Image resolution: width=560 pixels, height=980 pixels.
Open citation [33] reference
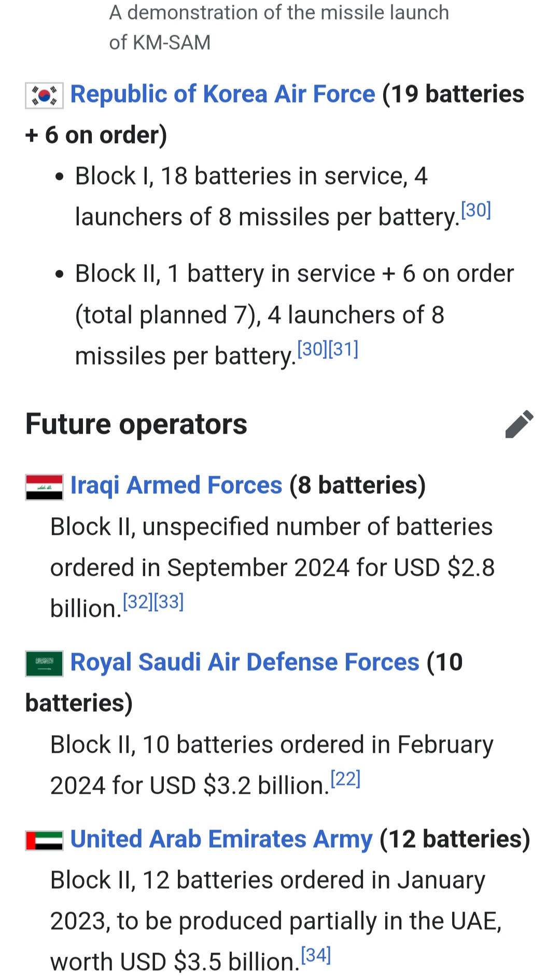point(169,602)
